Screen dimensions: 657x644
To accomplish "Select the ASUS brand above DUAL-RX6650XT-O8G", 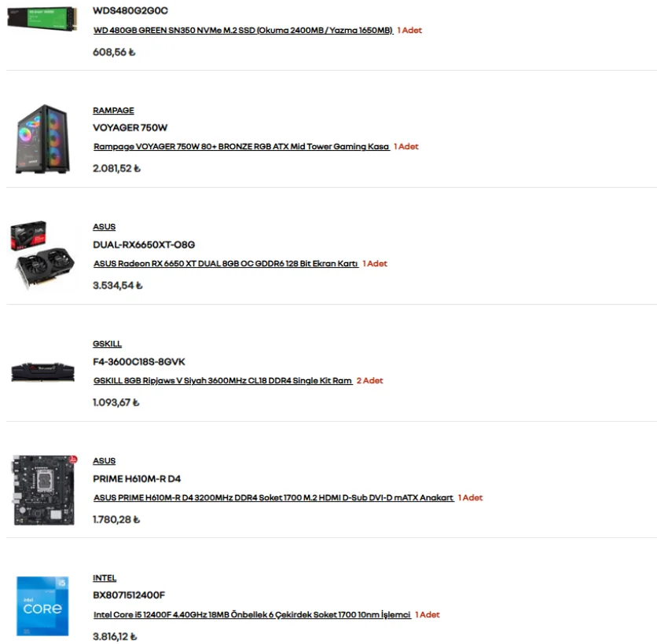I will (104, 226).
